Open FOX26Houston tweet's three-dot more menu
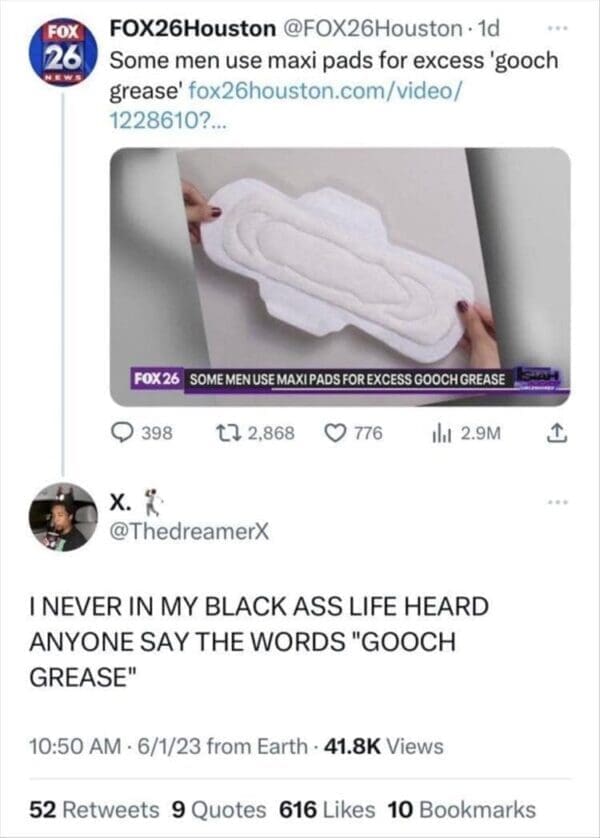This screenshot has width=600, height=838. click(558, 29)
